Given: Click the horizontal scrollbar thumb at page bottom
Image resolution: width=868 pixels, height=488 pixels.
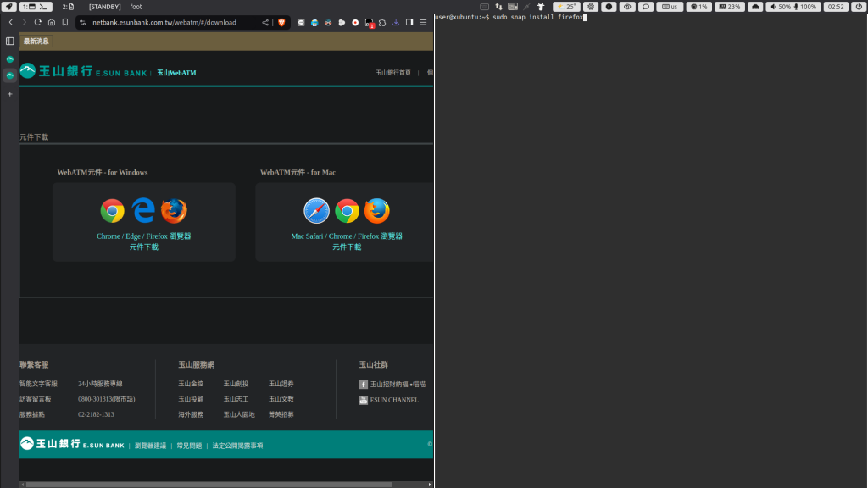Looking at the screenshot, I should coord(209,485).
